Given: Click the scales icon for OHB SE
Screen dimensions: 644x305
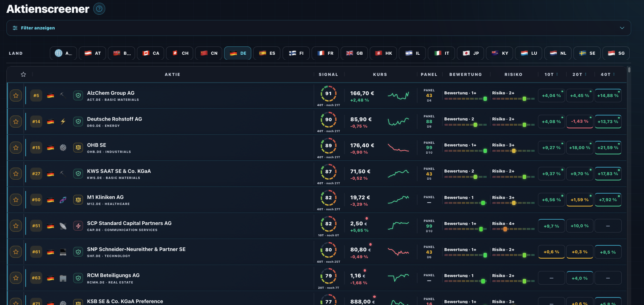Looking at the screenshot, I should (78, 148).
